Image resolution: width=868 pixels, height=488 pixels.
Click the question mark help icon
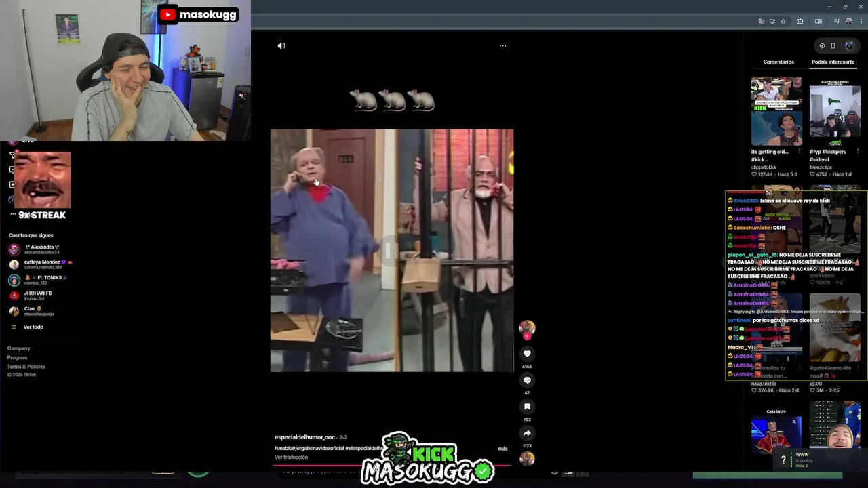pyautogui.click(x=783, y=460)
